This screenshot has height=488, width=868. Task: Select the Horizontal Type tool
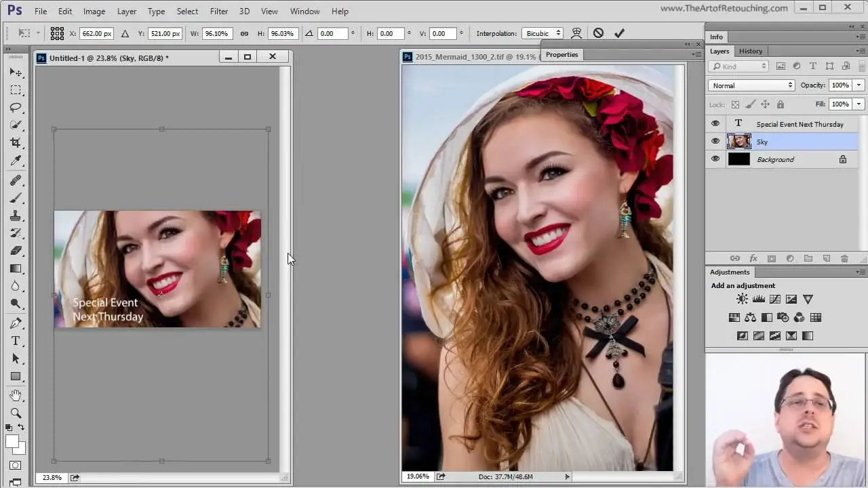point(16,341)
